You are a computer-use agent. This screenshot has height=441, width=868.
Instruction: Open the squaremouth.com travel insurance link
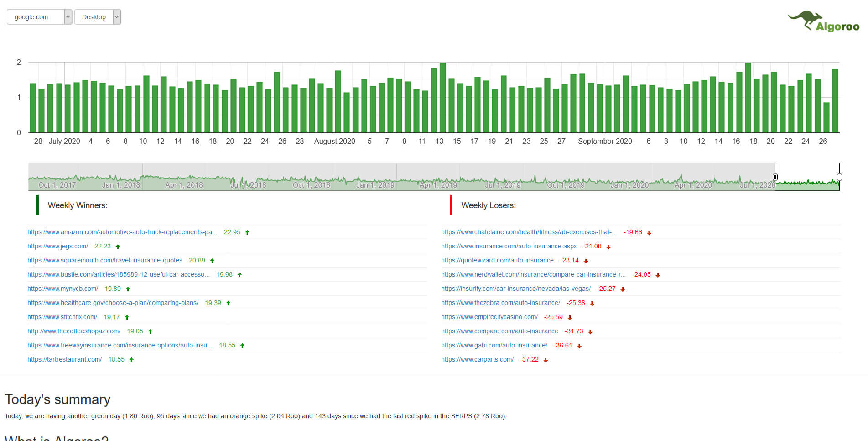click(x=105, y=260)
